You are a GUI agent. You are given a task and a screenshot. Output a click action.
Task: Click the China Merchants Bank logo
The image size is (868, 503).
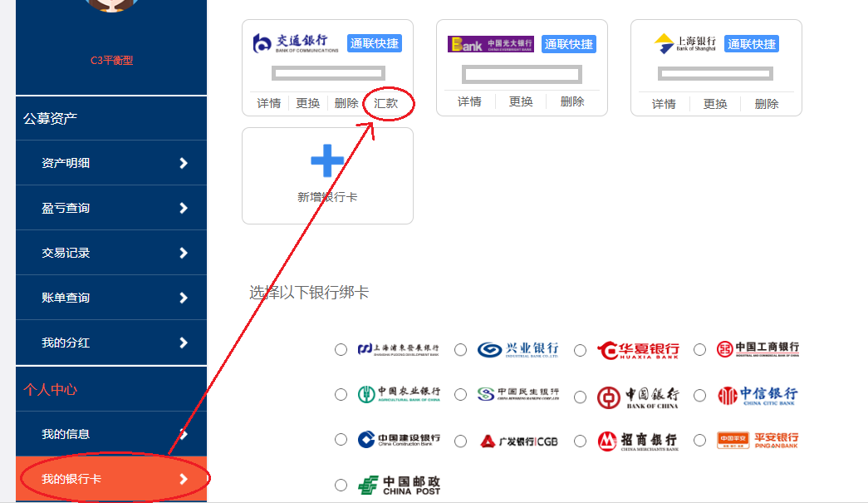point(638,441)
